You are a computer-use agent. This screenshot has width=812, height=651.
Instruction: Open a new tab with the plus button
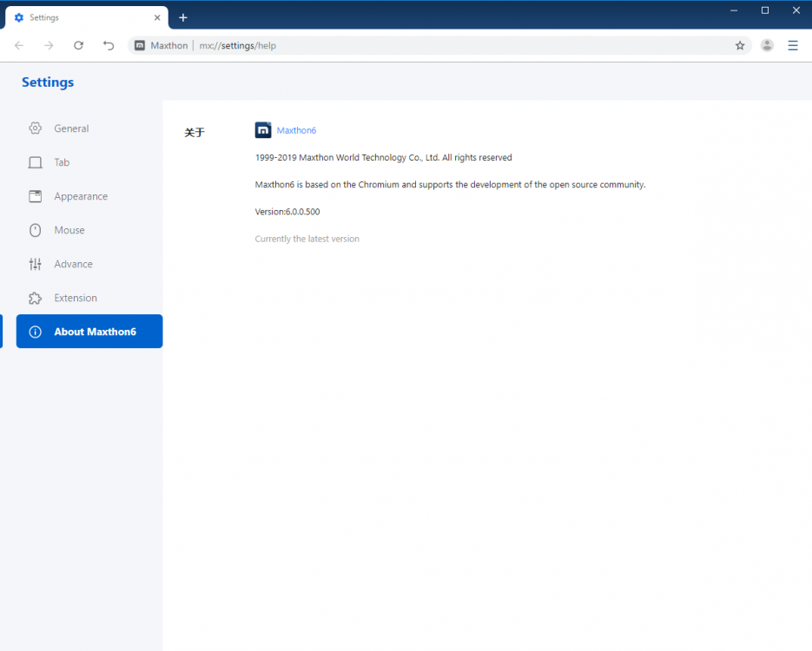coord(183,17)
